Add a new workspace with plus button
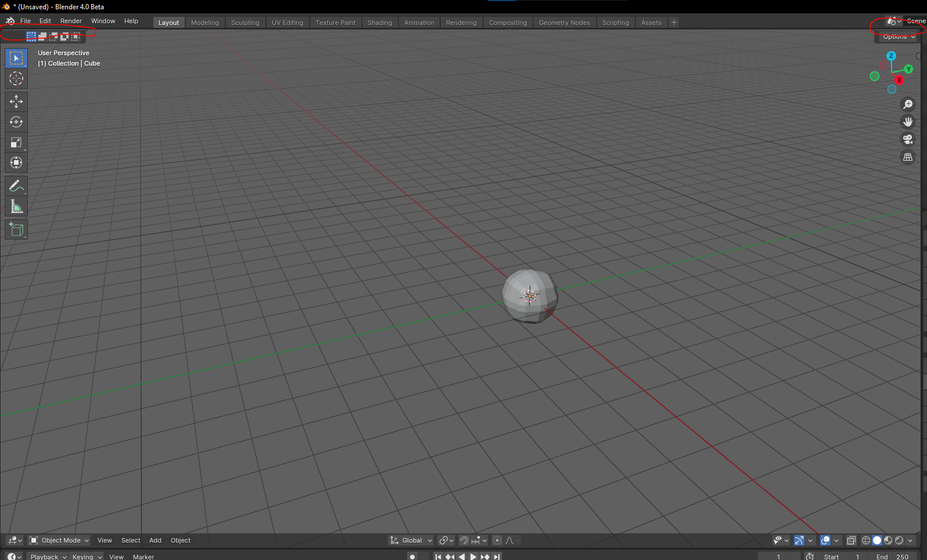Screen dimensions: 927x560 coord(674,23)
